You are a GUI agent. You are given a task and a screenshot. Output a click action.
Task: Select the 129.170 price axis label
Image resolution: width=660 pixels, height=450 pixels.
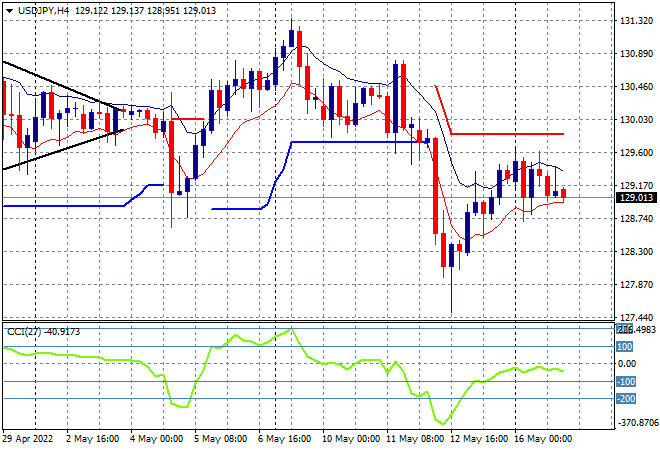(x=637, y=186)
